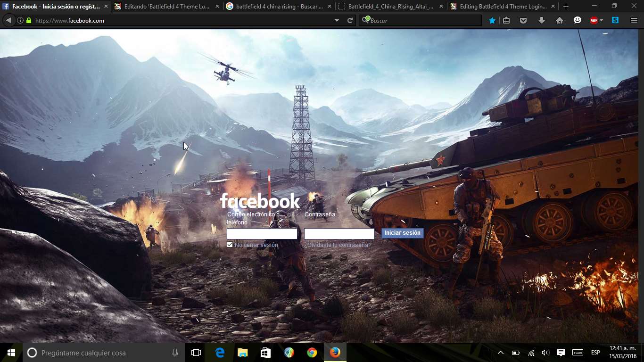The width and height of the screenshot is (644, 362).
Task: Click the Cortana search box
Action: (x=104, y=353)
